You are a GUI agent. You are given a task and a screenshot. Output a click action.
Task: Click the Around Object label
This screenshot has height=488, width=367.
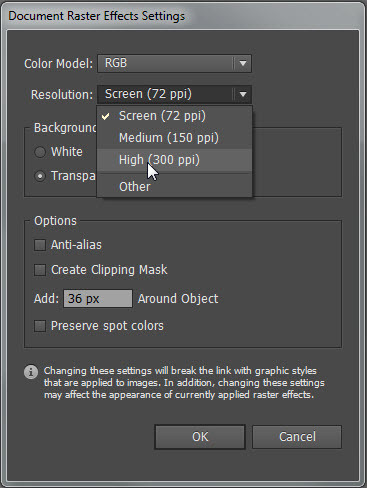click(x=178, y=299)
